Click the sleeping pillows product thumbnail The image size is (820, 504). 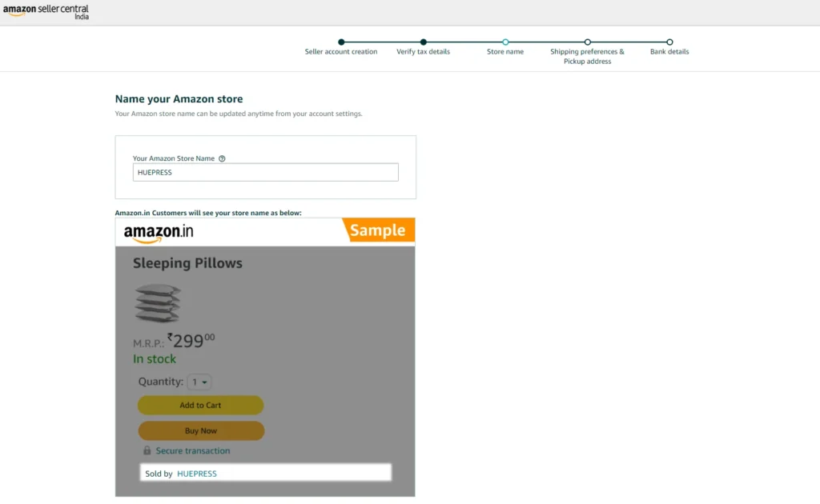point(158,303)
